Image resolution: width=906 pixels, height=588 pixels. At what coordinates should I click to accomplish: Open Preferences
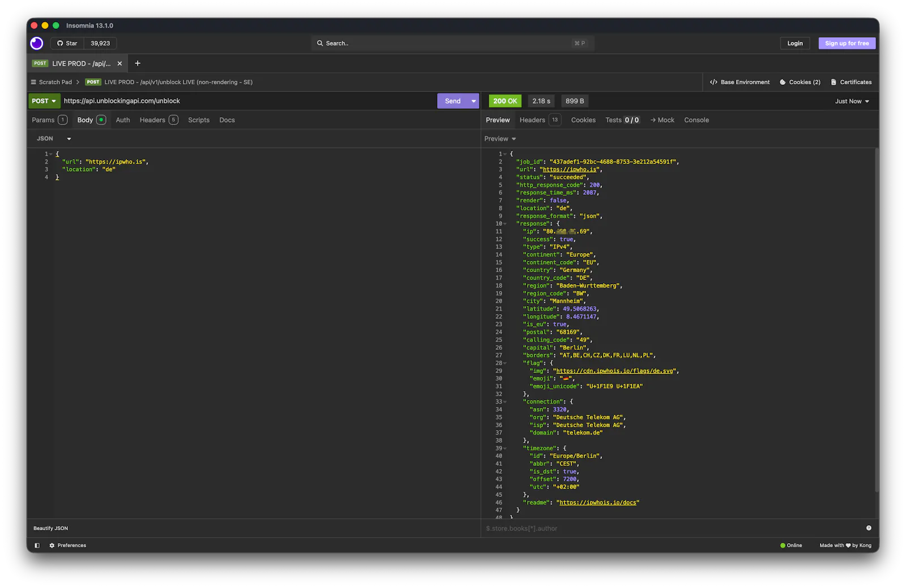(68, 546)
